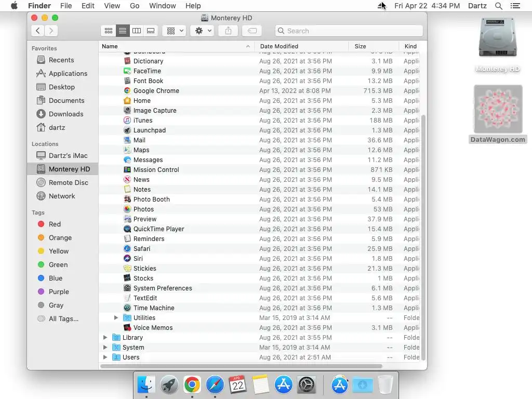Open Chrome from the Dock
This screenshot has width=532, height=399.
click(x=192, y=385)
